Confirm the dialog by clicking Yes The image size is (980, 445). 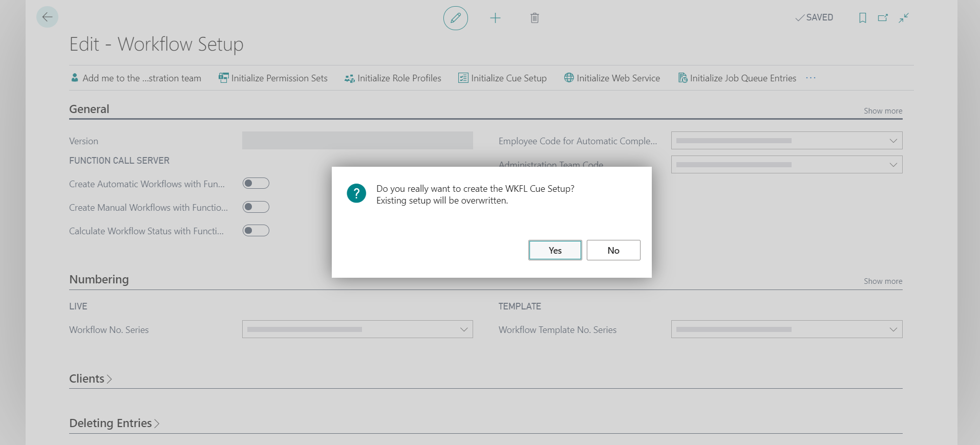pyautogui.click(x=555, y=251)
